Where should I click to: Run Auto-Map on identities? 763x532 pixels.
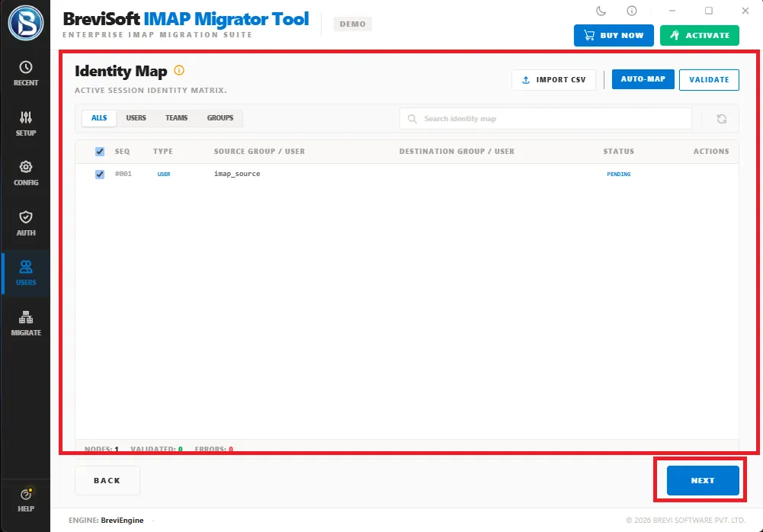tap(643, 79)
